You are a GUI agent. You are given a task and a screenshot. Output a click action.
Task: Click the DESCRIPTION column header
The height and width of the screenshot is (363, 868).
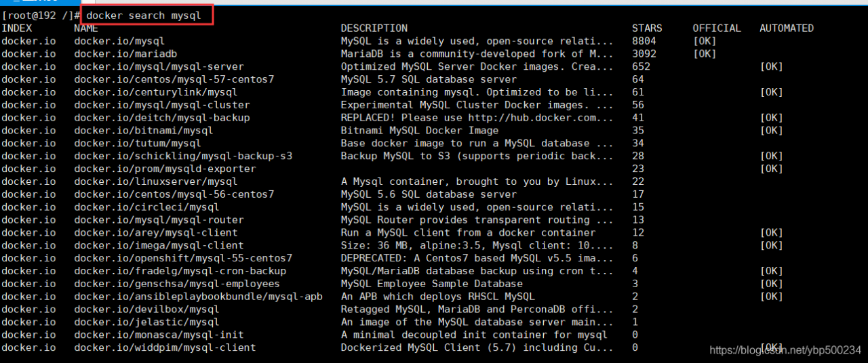click(x=374, y=28)
